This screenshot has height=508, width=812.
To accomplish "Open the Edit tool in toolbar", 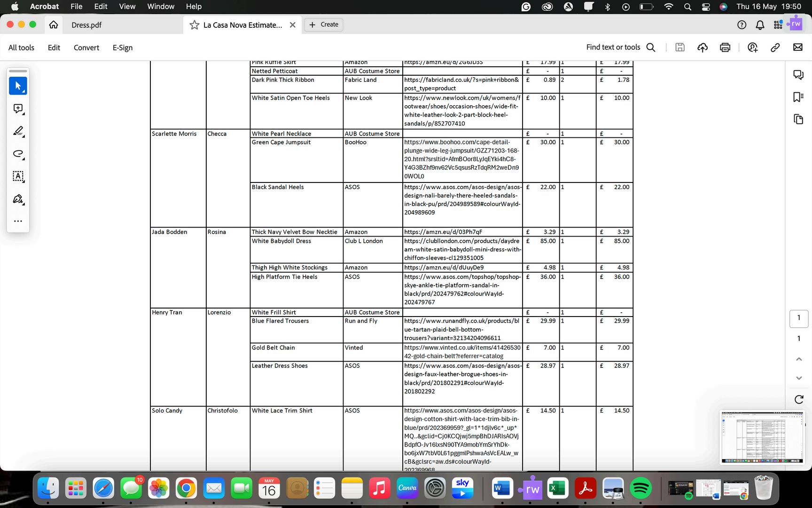I will [54, 48].
